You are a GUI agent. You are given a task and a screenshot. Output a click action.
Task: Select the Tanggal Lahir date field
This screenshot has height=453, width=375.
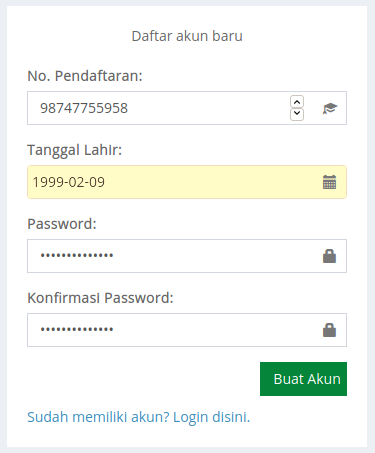(187, 182)
